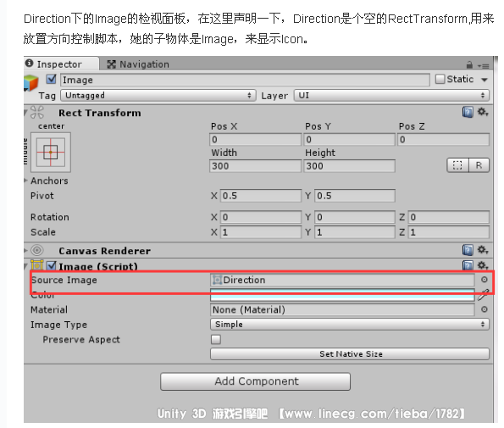Viewport: 504px width, 428px height.
Task: Open Rect Transform gear settings menu
Action: point(483,112)
